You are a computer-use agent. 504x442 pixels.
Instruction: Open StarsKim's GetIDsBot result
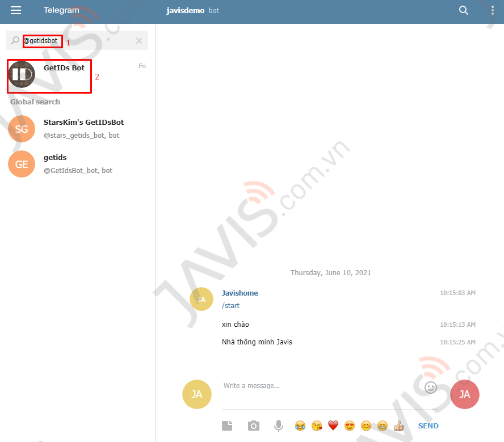(77, 129)
